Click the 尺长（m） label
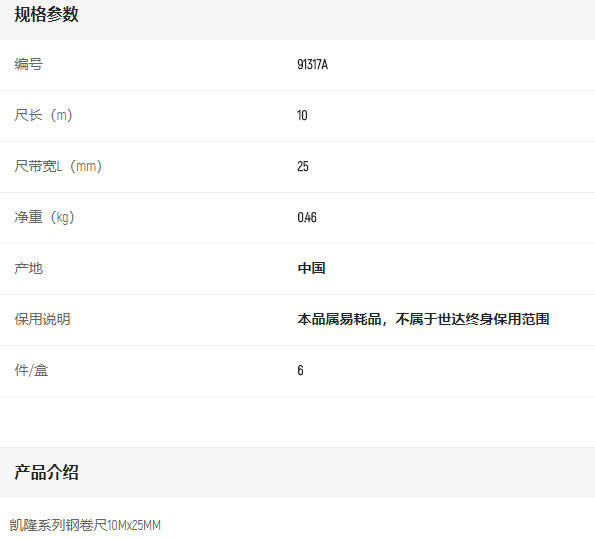The height and width of the screenshot is (541, 595). pos(43,115)
